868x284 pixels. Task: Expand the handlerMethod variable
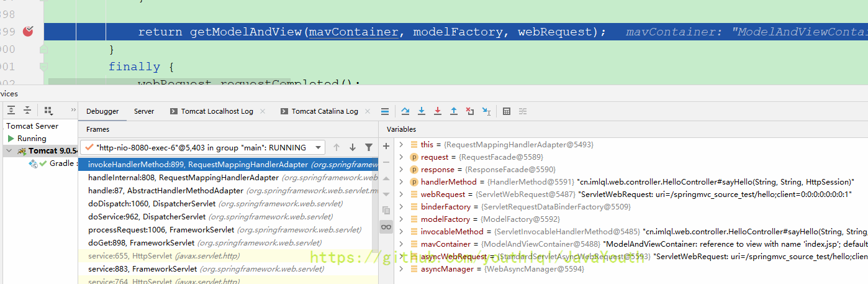[402, 182]
